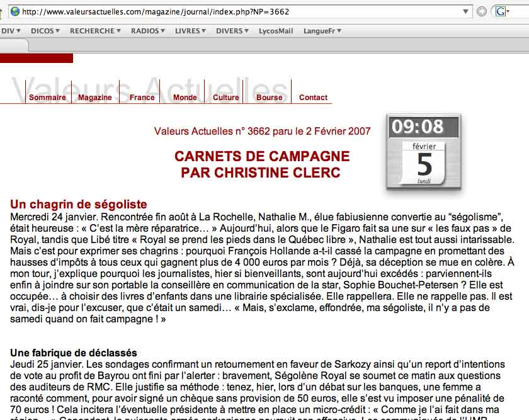Open the Bourse section
This screenshot has width=529, height=420.
270,98
